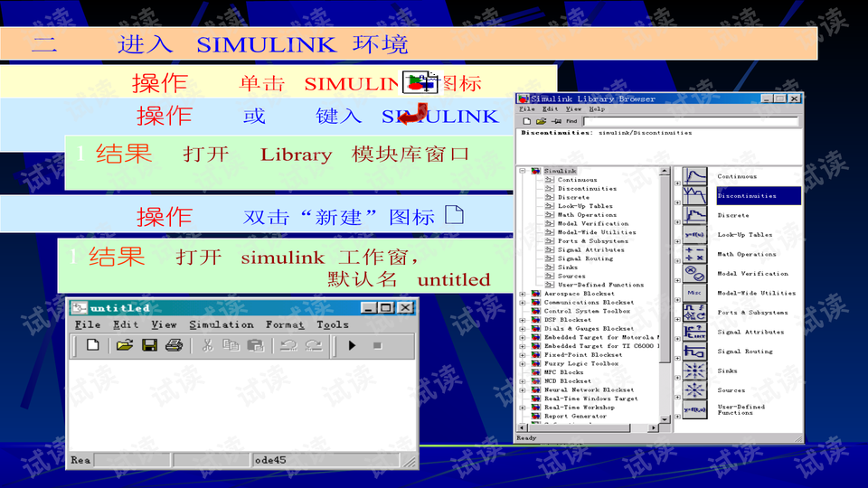Focus the Library Browser search field
This screenshot has height=488, width=868.
tap(691, 121)
